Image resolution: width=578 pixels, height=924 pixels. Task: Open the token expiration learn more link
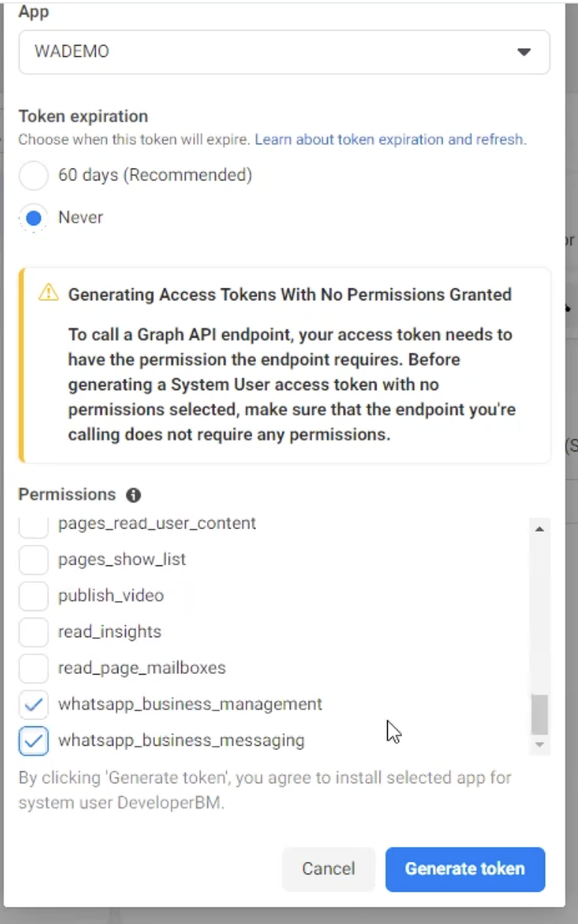tap(390, 139)
